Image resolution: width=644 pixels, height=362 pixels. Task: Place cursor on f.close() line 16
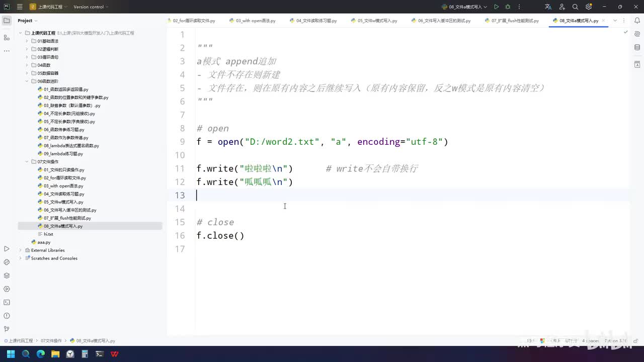click(220, 235)
